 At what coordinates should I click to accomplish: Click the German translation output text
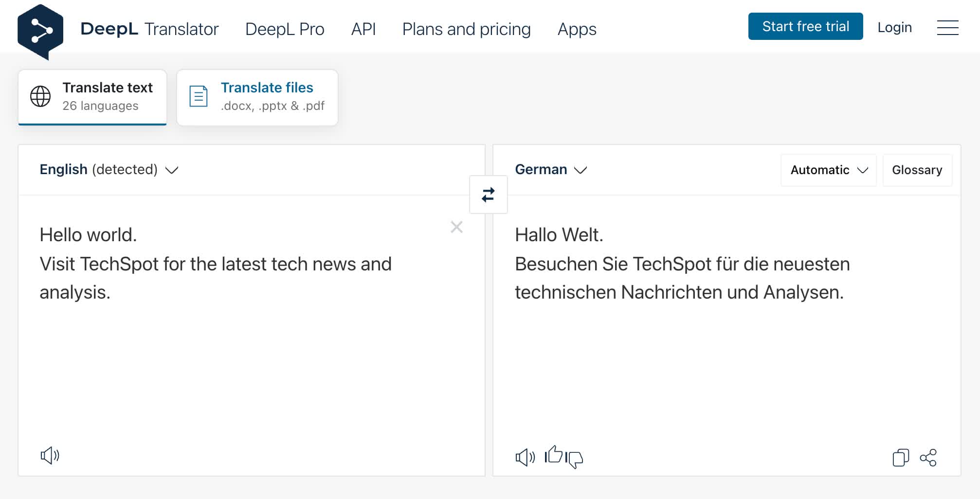coord(682,264)
